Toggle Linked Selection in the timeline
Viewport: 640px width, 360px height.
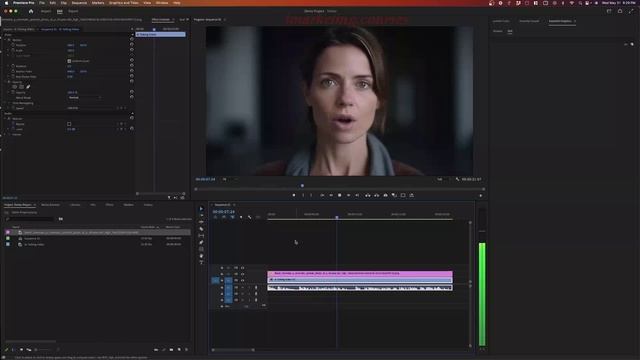(232, 218)
